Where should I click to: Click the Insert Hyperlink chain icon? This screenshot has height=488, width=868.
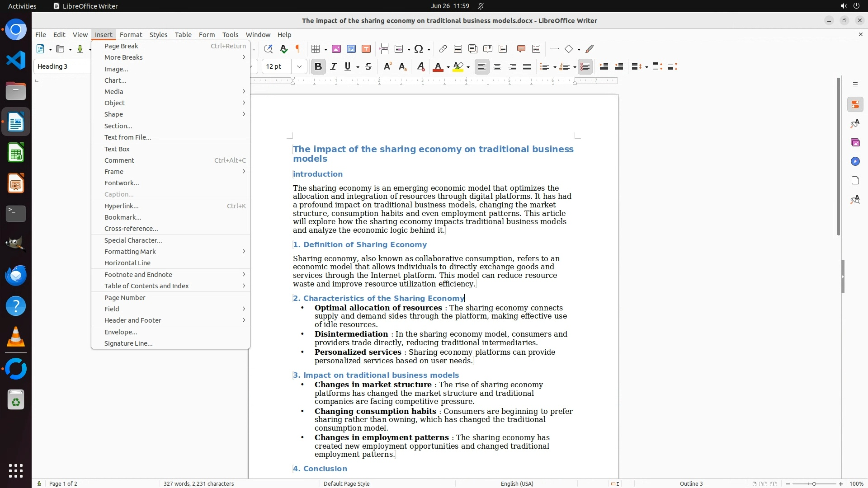coord(443,49)
